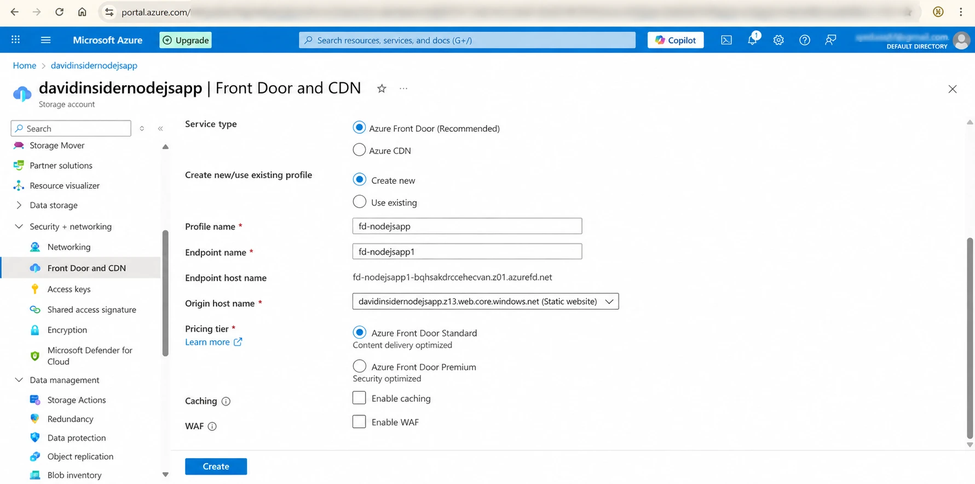975x484 pixels.
Task: Open Copilot from the top bar
Action: coord(676,40)
